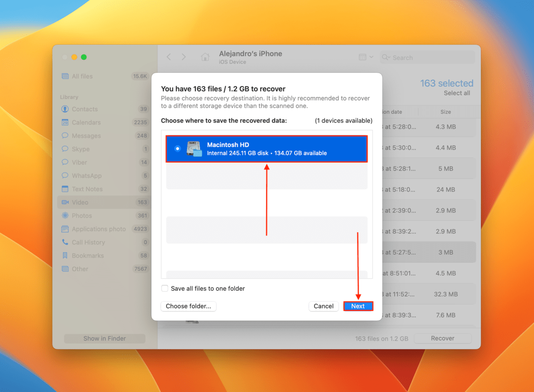Click the Home icon in toolbar
Viewport: 534px width, 392px height.
pyautogui.click(x=205, y=57)
